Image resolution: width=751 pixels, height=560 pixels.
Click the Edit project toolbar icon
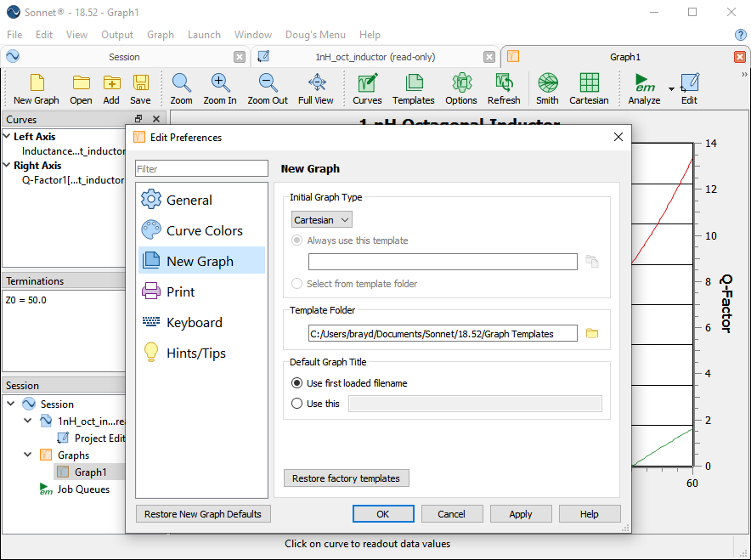click(690, 89)
